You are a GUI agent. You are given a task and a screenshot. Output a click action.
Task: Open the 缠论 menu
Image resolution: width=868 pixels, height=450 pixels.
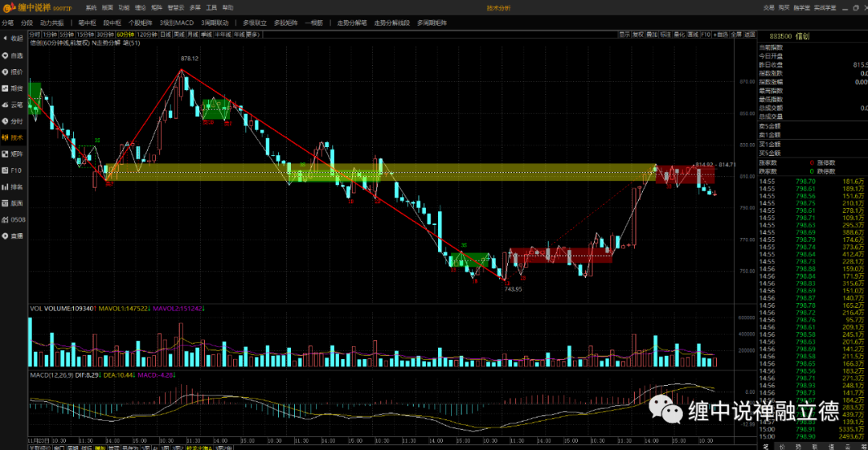(141, 8)
